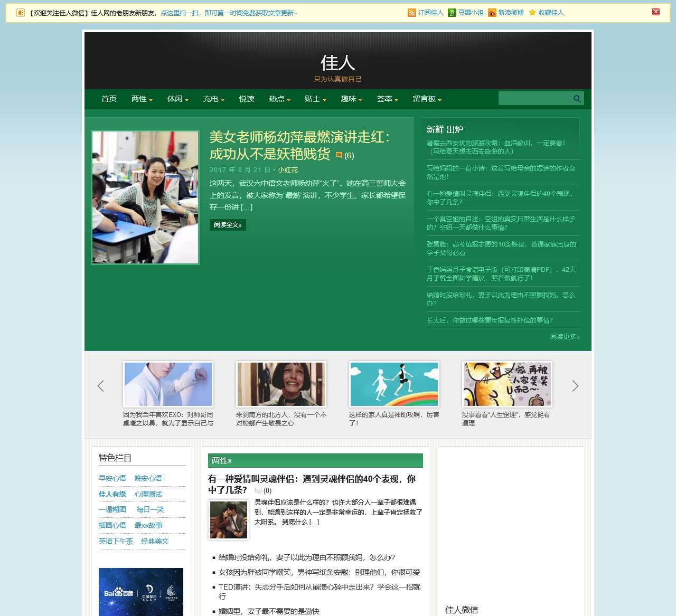Click inside the search input field
This screenshot has height=616, width=676.
coord(533,98)
